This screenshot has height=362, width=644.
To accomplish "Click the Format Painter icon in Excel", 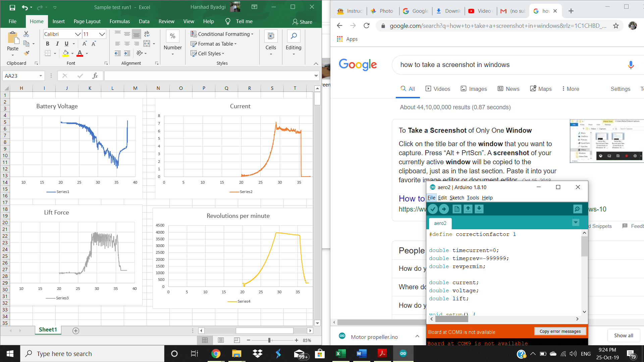I will point(26,53).
